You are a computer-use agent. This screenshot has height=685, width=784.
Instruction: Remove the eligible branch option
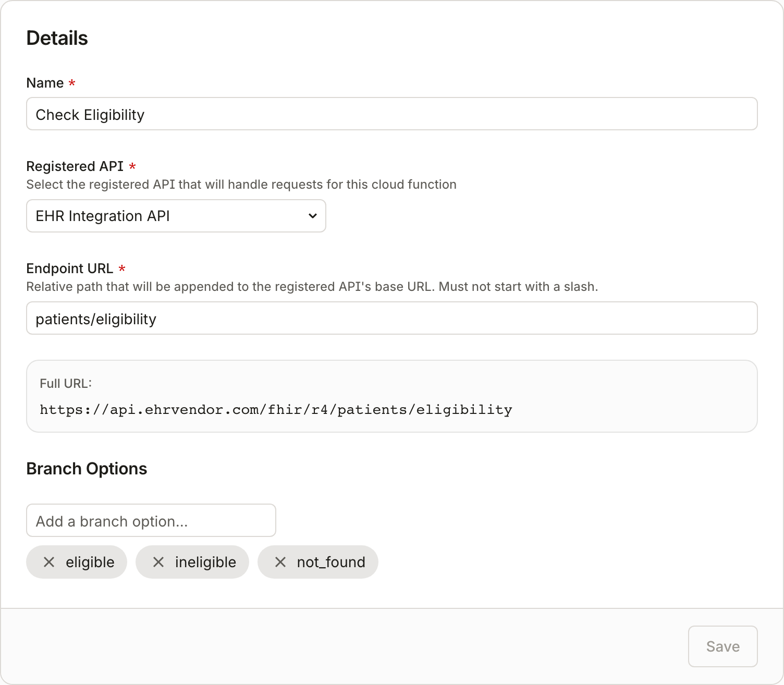coord(49,562)
